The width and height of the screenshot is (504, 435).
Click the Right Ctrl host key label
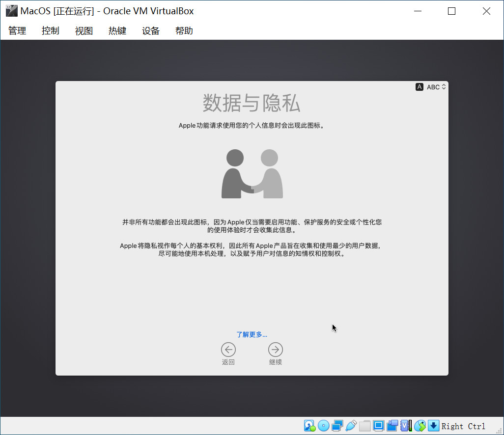pyautogui.click(x=463, y=426)
